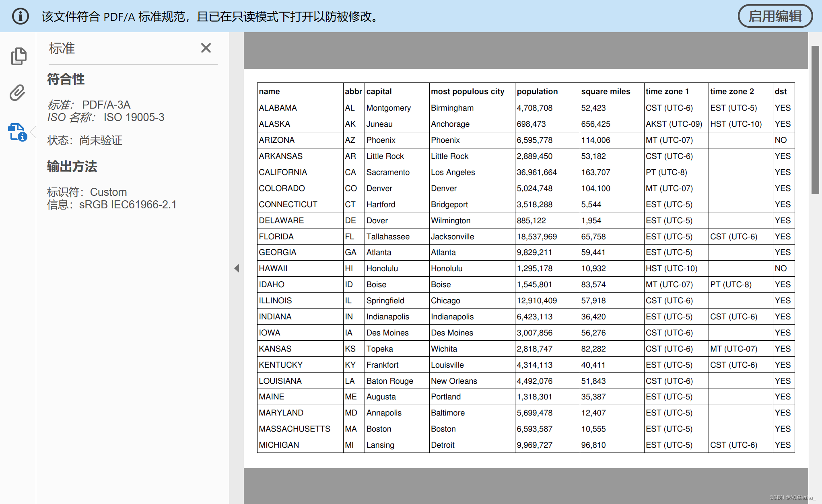The height and width of the screenshot is (504, 822).
Task: Collapse the side panel with left arrow
Action: 237,268
